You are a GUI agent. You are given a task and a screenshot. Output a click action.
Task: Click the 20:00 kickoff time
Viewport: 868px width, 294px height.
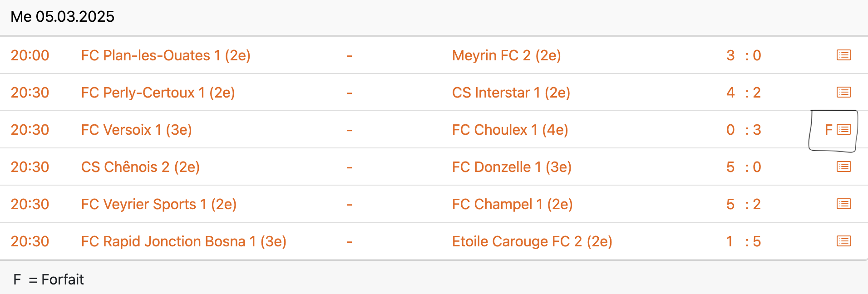30,55
